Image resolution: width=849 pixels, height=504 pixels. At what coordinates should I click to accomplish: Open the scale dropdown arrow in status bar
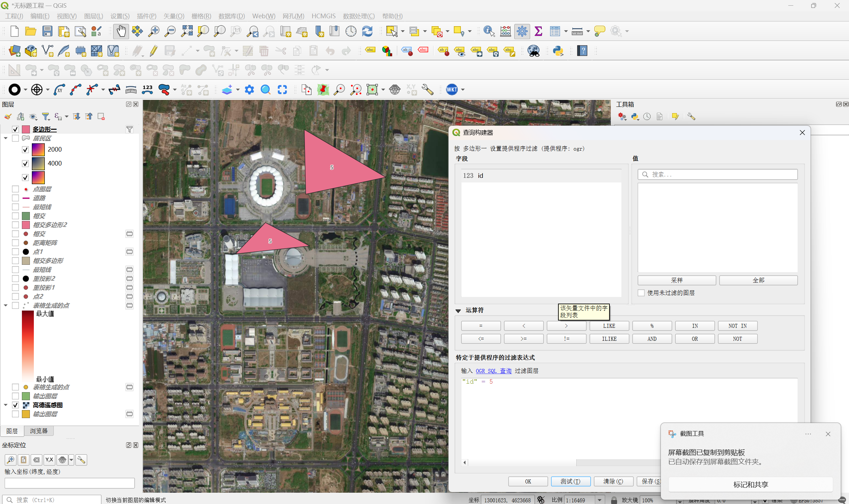pos(600,500)
